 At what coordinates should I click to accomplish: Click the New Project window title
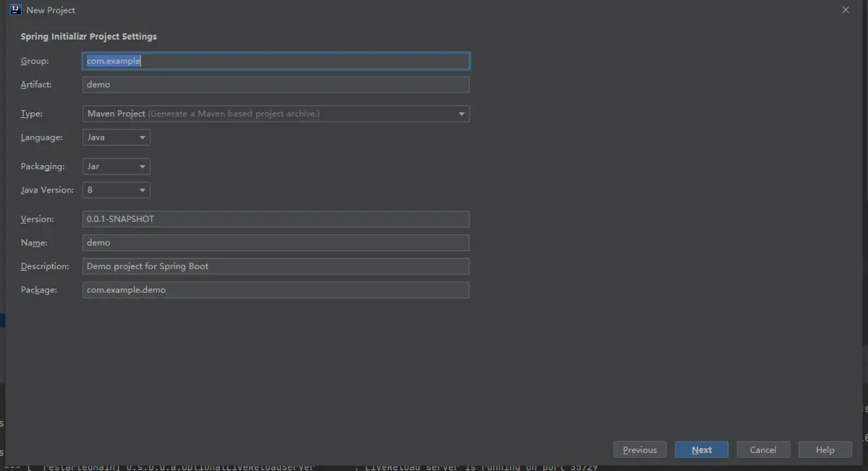[51, 10]
